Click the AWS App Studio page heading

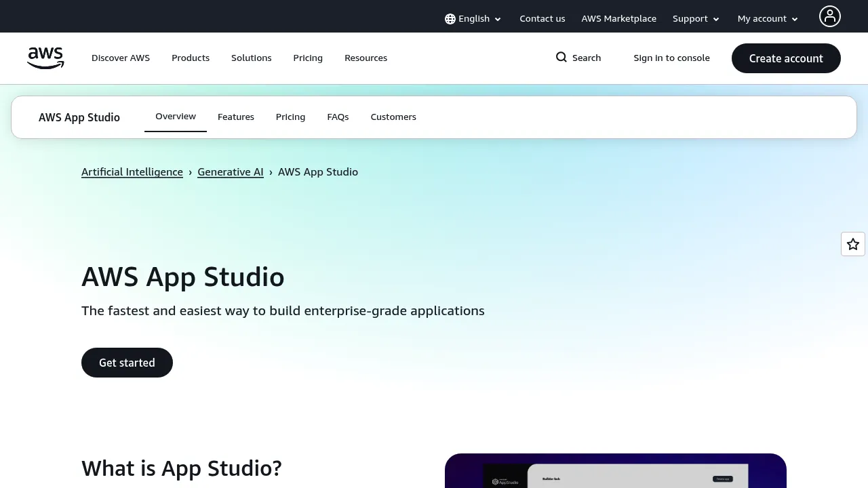tap(183, 277)
